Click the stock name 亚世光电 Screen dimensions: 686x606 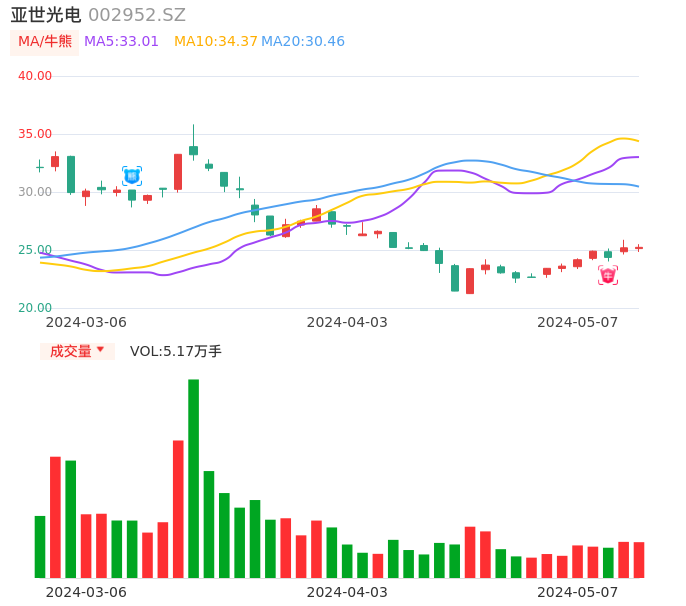[46, 15]
